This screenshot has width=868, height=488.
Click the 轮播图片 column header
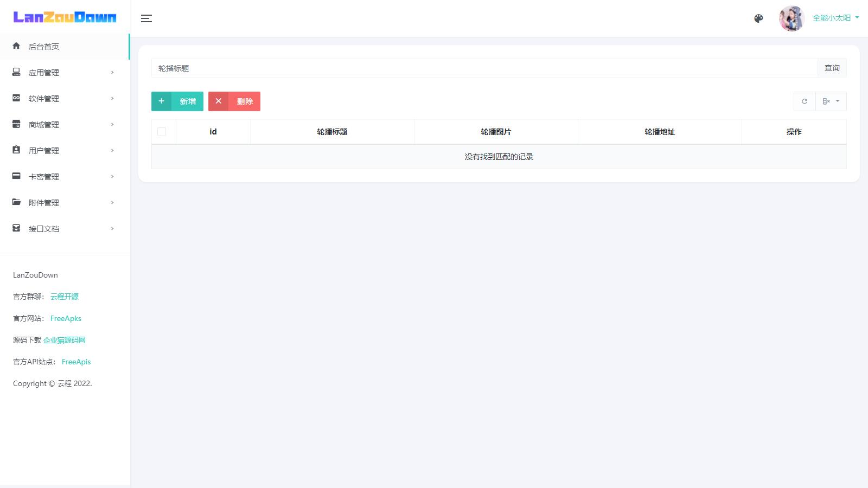click(x=496, y=132)
